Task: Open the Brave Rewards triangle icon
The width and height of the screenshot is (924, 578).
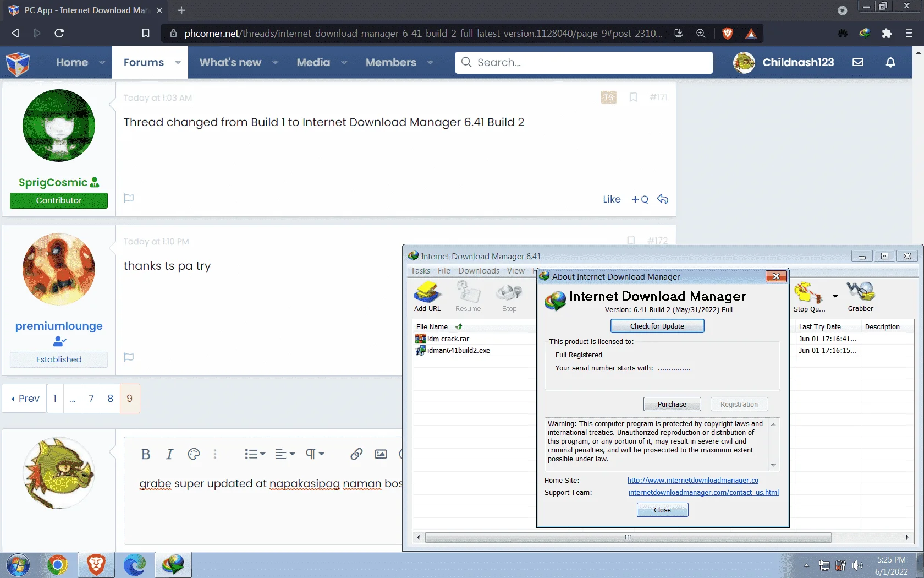Action: [751, 34]
